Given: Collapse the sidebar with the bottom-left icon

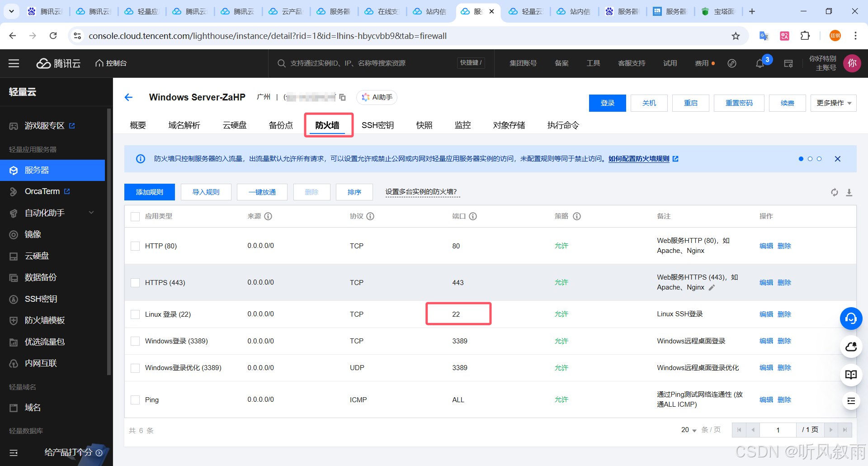Looking at the screenshot, I should click(14, 452).
